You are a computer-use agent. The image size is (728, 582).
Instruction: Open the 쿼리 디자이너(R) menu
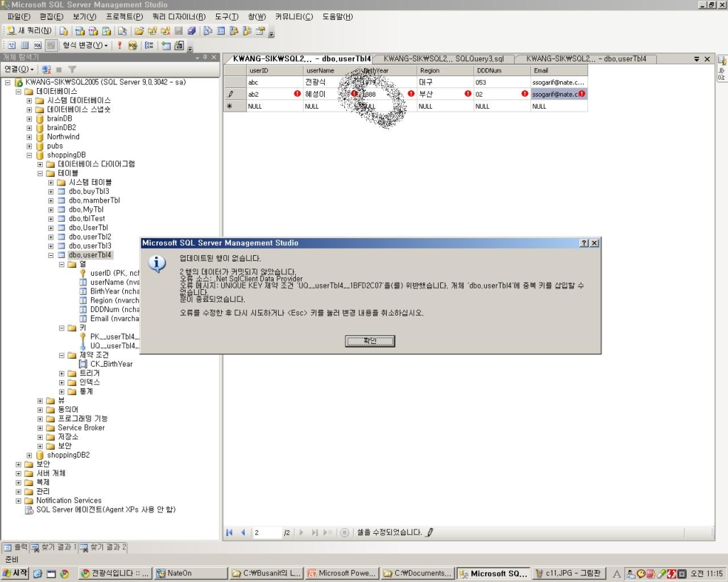click(178, 17)
